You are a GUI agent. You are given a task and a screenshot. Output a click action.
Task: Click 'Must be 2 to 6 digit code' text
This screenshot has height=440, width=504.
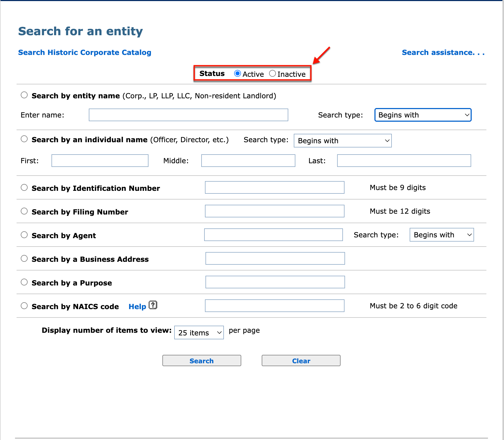coord(414,306)
